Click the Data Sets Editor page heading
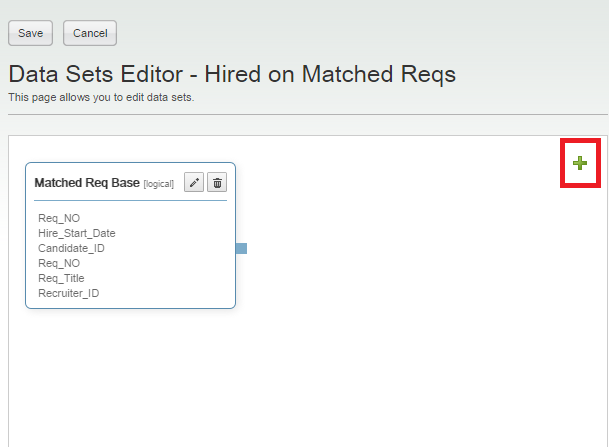 (232, 74)
